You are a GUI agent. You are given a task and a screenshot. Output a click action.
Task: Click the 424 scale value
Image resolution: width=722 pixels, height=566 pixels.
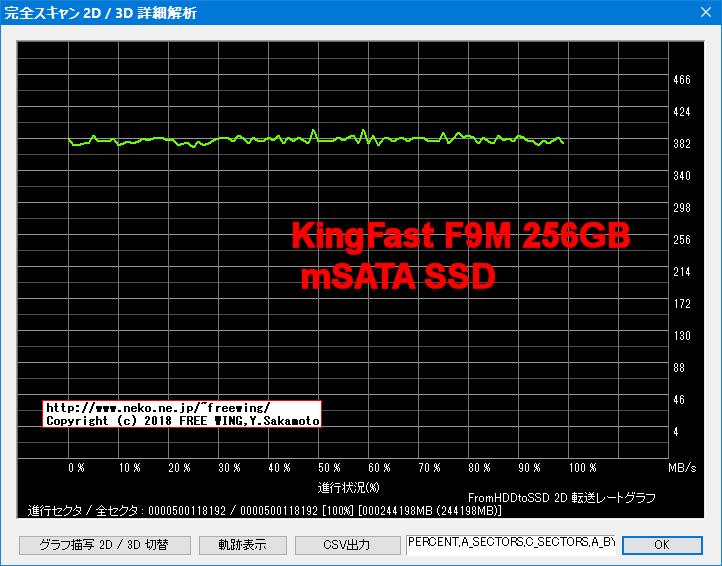tap(682, 112)
